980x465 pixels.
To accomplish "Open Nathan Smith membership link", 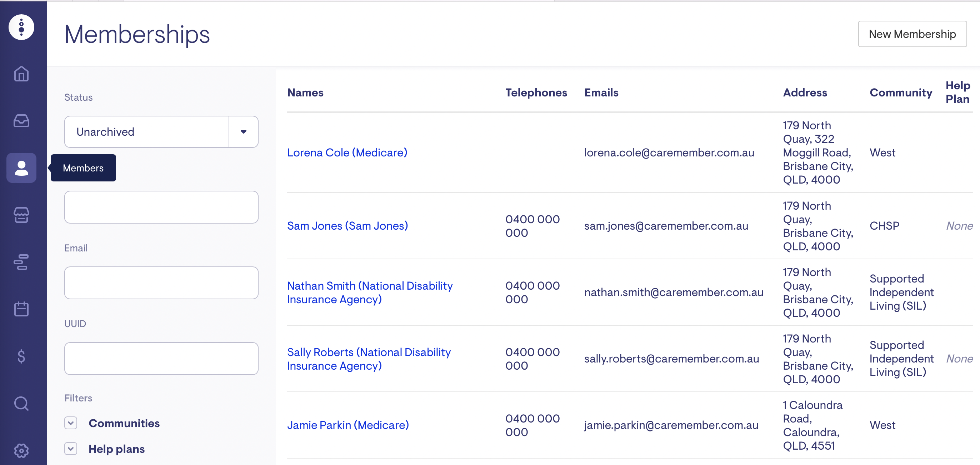I will [369, 292].
